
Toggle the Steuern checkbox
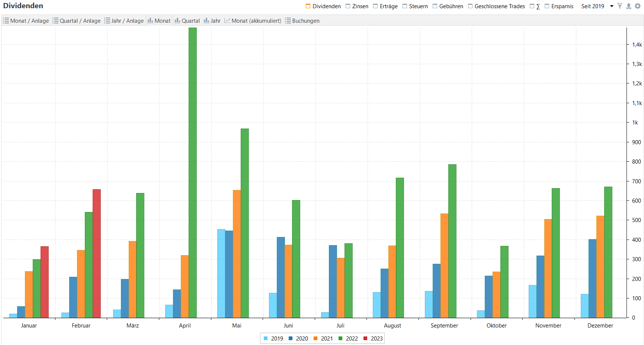(405, 6)
